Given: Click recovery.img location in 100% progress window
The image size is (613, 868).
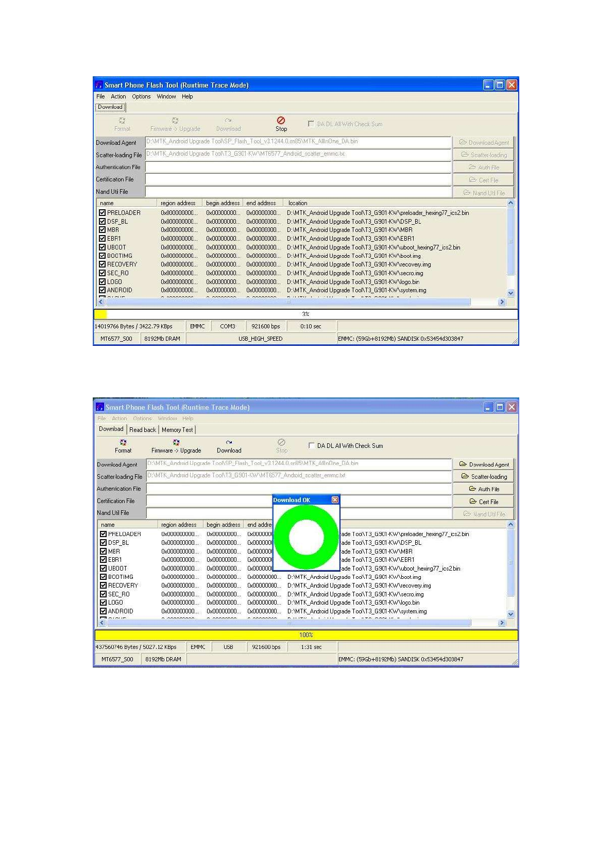Looking at the screenshot, I should tap(359, 586).
